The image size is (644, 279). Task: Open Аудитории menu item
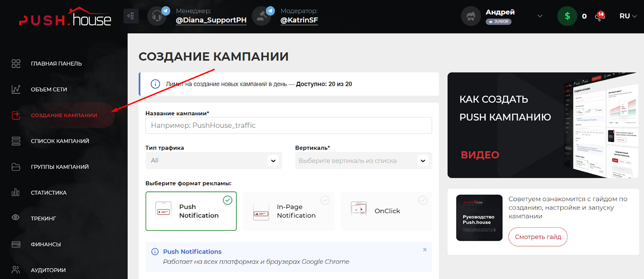pyautogui.click(x=48, y=270)
